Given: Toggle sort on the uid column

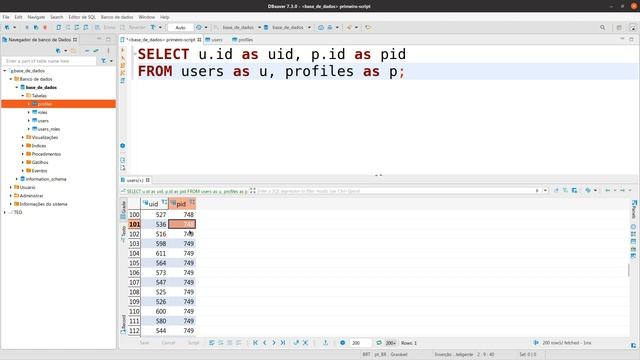Looking at the screenshot, I should click(164, 202).
